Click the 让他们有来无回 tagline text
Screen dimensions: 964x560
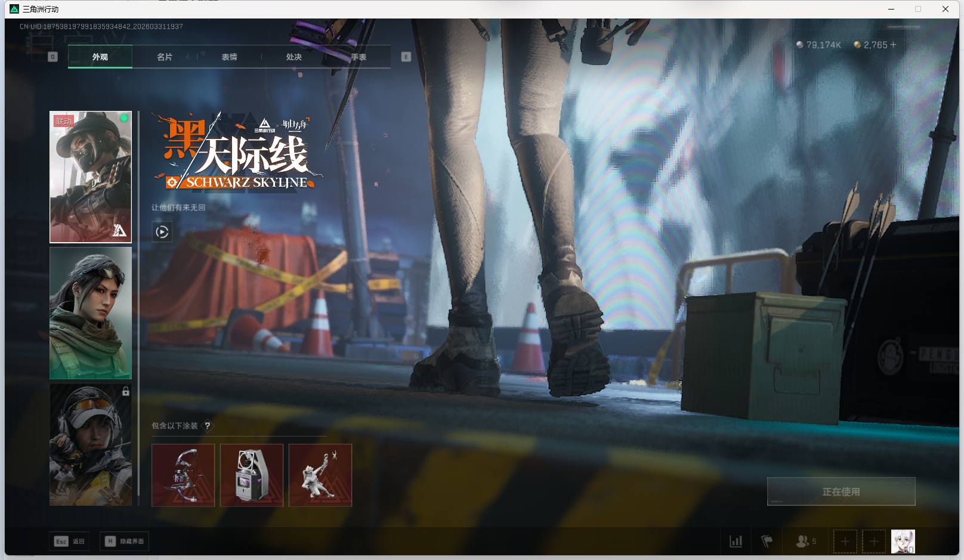pos(178,208)
